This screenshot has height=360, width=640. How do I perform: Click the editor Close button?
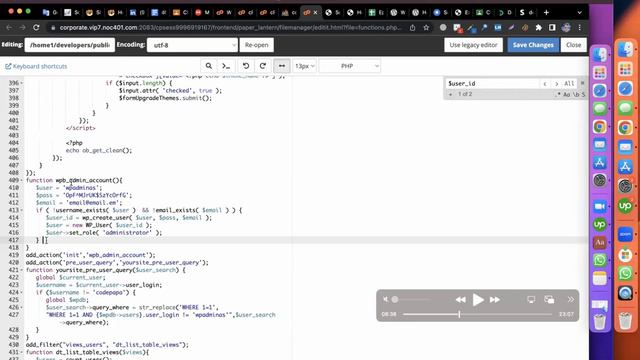click(x=573, y=45)
